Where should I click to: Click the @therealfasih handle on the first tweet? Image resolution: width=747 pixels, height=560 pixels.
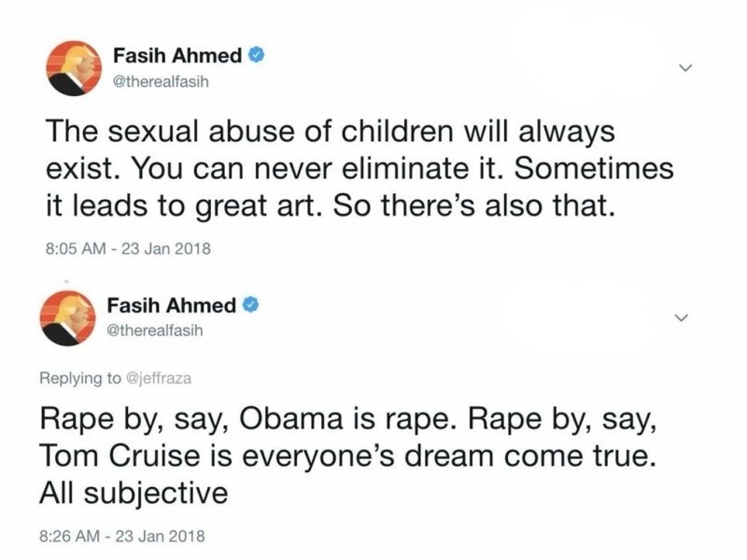tap(161, 82)
